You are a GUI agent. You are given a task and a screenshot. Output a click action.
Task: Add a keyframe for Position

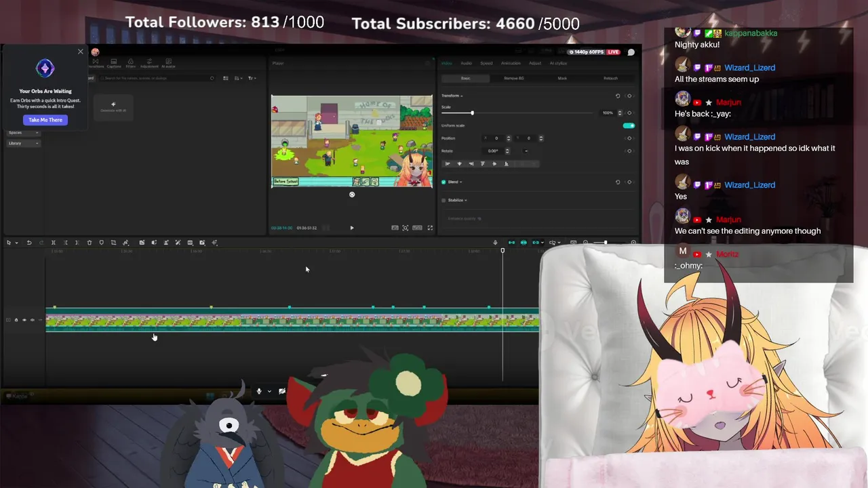click(629, 138)
